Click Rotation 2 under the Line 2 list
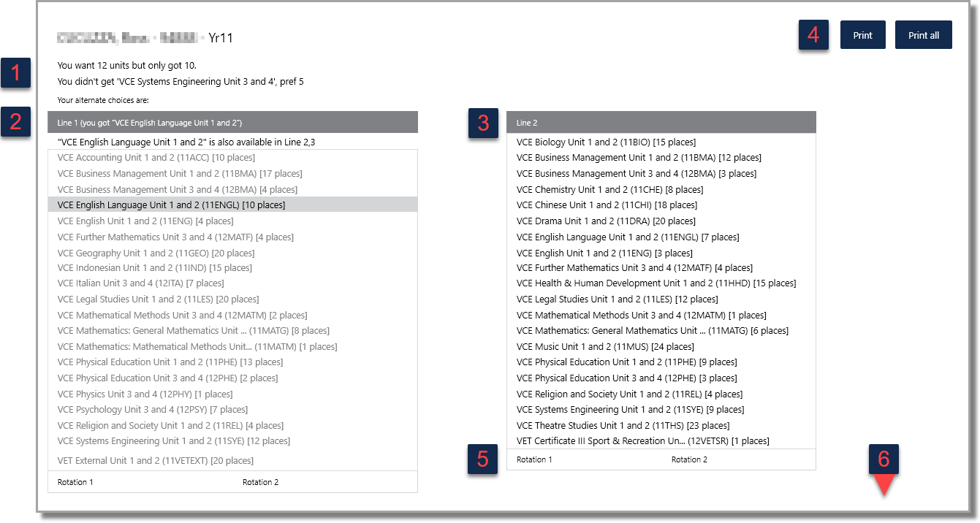980x523 pixels. pyautogui.click(x=689, y=459)
